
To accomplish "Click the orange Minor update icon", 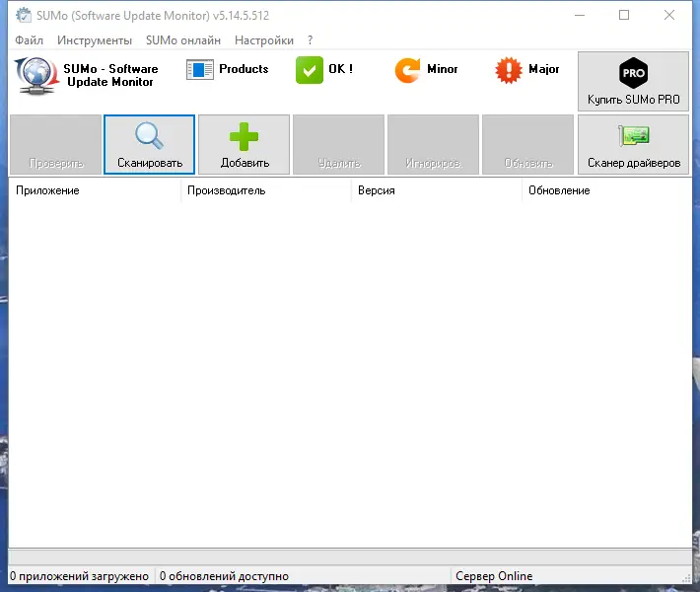I will pos(407,70).
